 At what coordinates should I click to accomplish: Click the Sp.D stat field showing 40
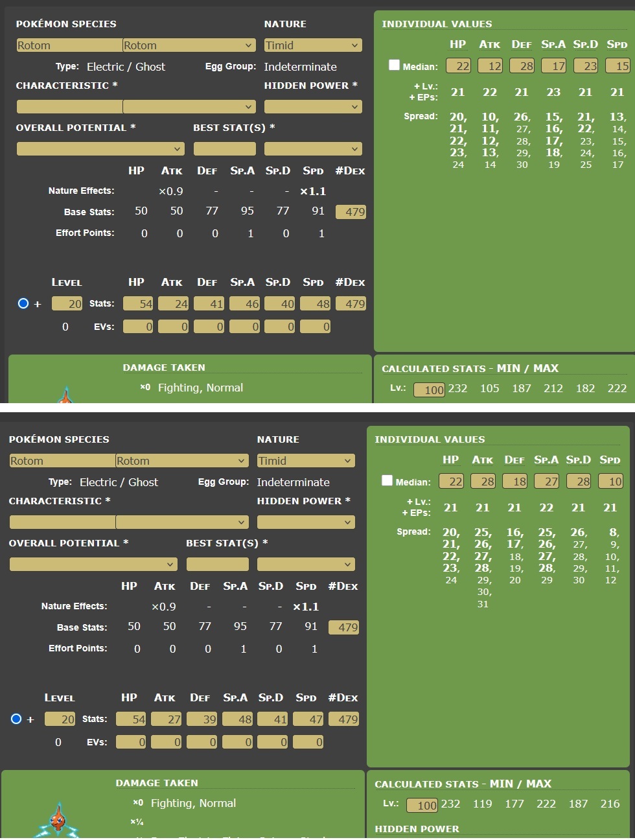coord(280,304)
